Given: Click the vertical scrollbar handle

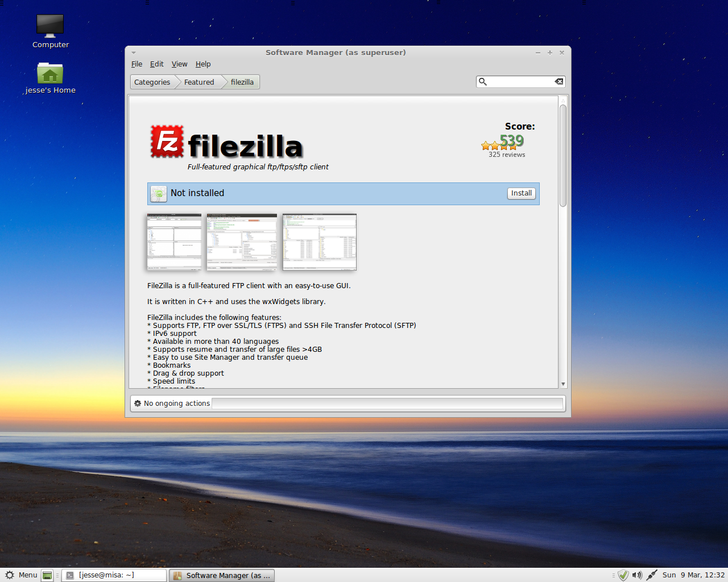Looking at the screenshot, I should click(x=563, y=156).
